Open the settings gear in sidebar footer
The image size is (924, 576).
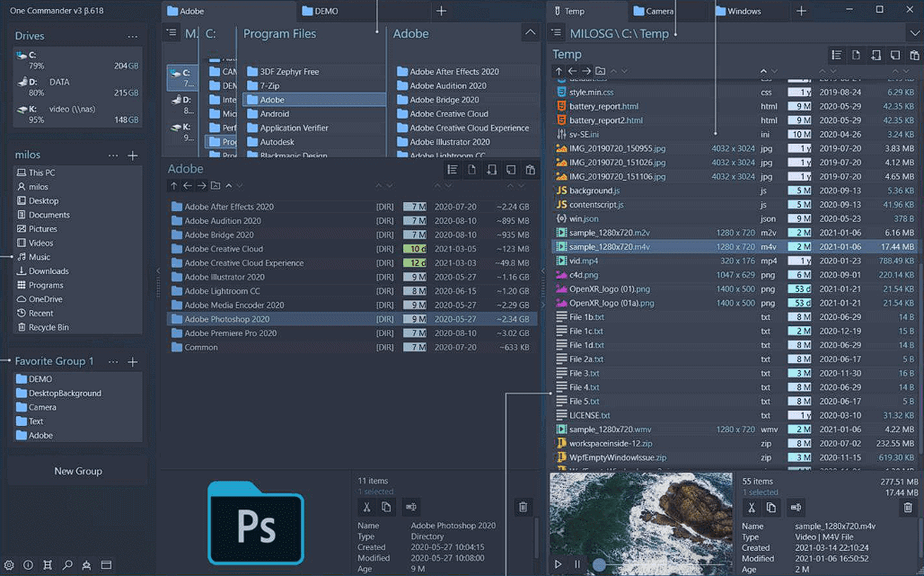tap(9, 565)
